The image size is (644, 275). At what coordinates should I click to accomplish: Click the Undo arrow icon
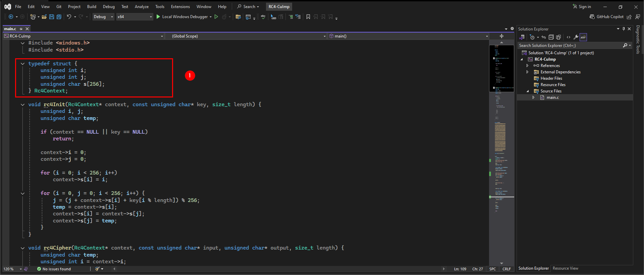(x=69, y=17)
